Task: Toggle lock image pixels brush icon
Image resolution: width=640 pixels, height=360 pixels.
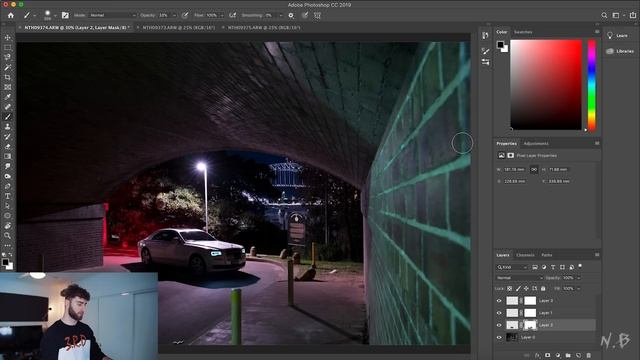Action: pyautogui.click(x=518, y=289)
